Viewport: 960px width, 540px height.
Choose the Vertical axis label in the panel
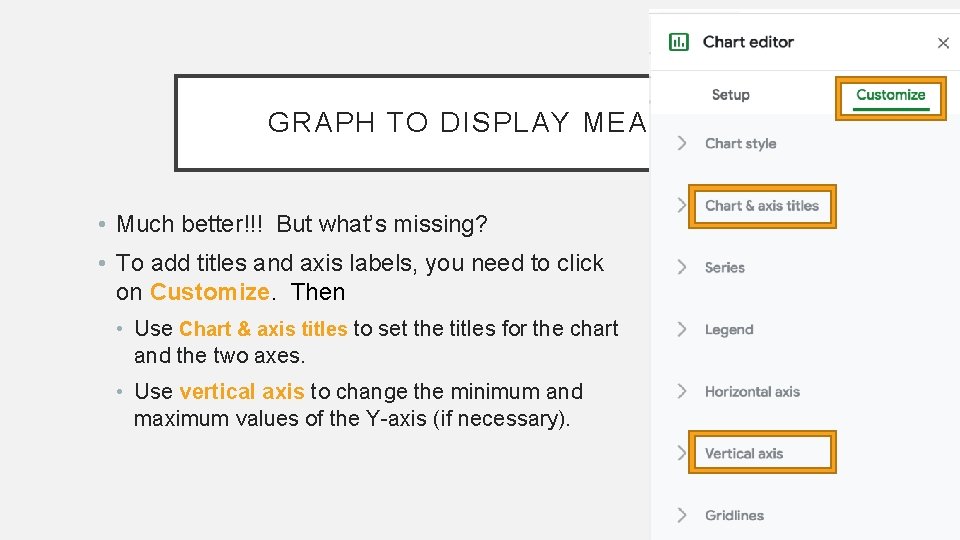pos(744,454)
